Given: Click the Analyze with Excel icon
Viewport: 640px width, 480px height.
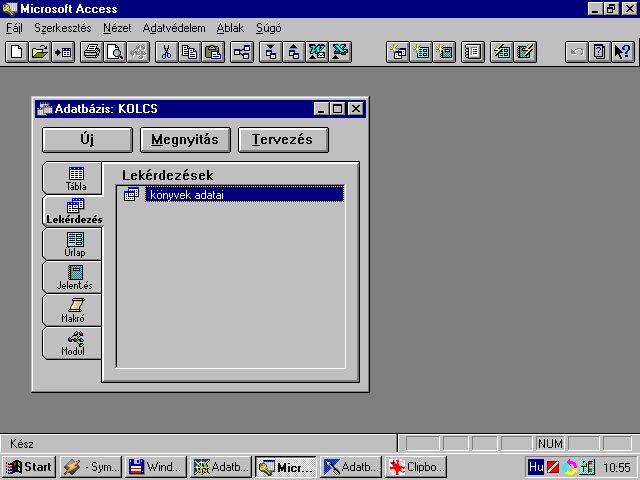Looking at the screenshot, I should (x=340, y=52).
